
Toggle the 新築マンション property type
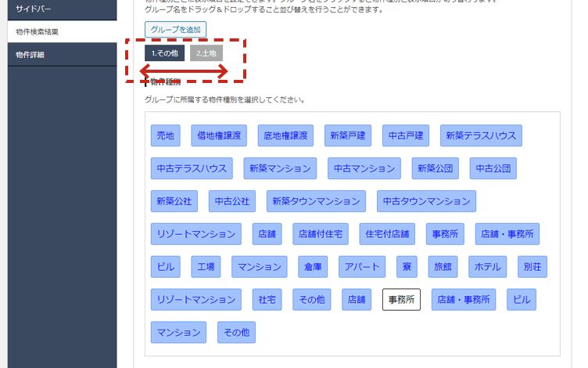pyautogui.click(x=280, y=168)
